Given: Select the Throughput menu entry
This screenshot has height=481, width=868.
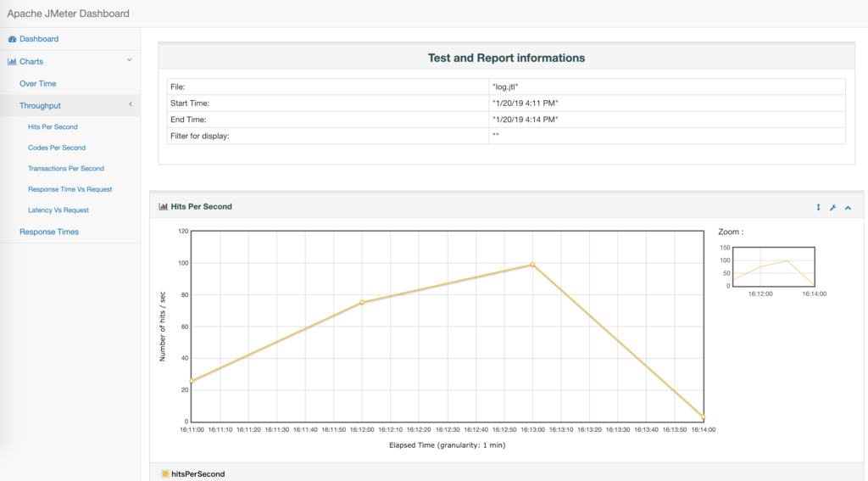Looking at the screenshot, I should pos(40,106).
